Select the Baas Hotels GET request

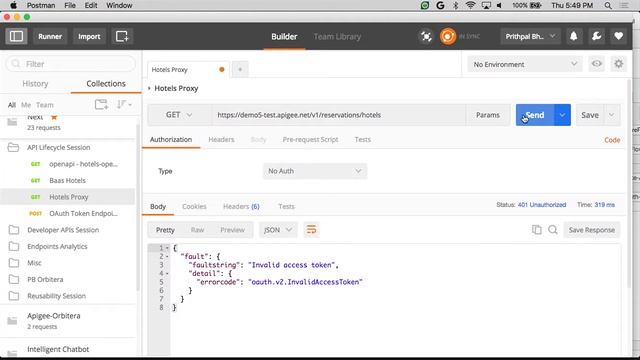pyautogui.click(x=67, y=180)
